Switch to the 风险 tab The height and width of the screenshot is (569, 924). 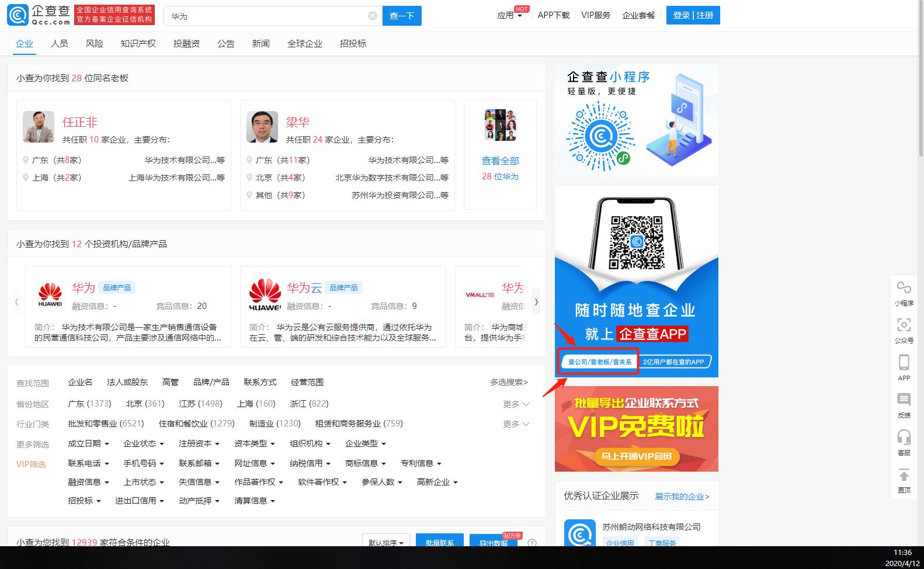tap(95, 43)
